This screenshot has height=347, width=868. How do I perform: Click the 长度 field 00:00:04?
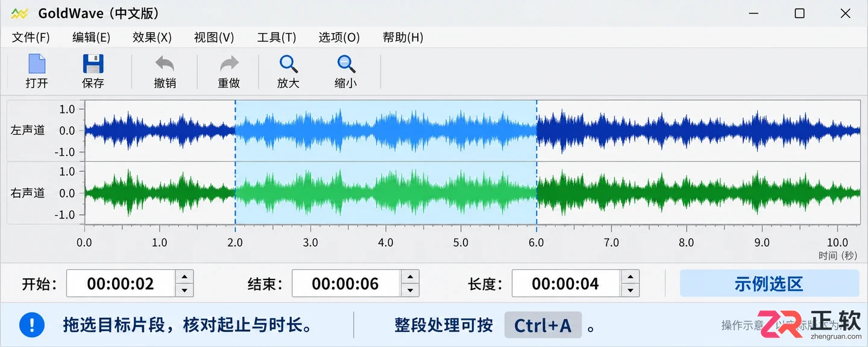click(566, 283)
